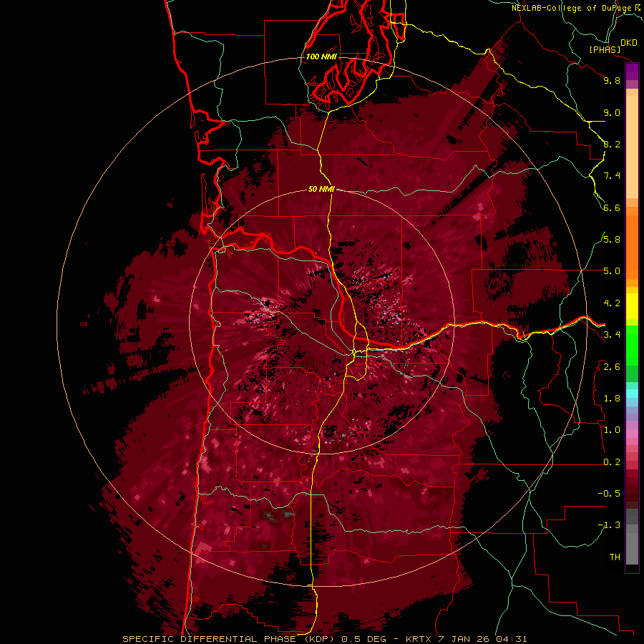Screen dimensions: 644x644
Task: Click the '50 NMI' range ring label
Action: (321, 189)
